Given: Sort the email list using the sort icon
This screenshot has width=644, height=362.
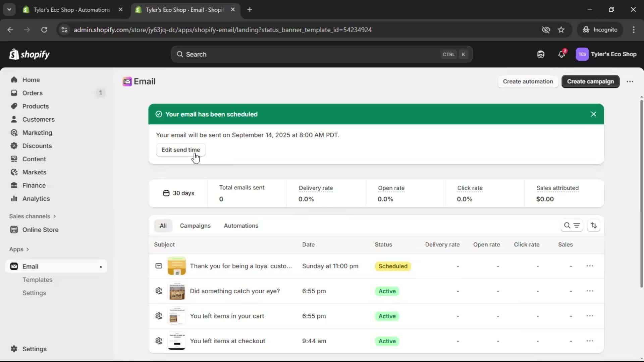Looking at the screenshot, I should click(x=594, y=225).
